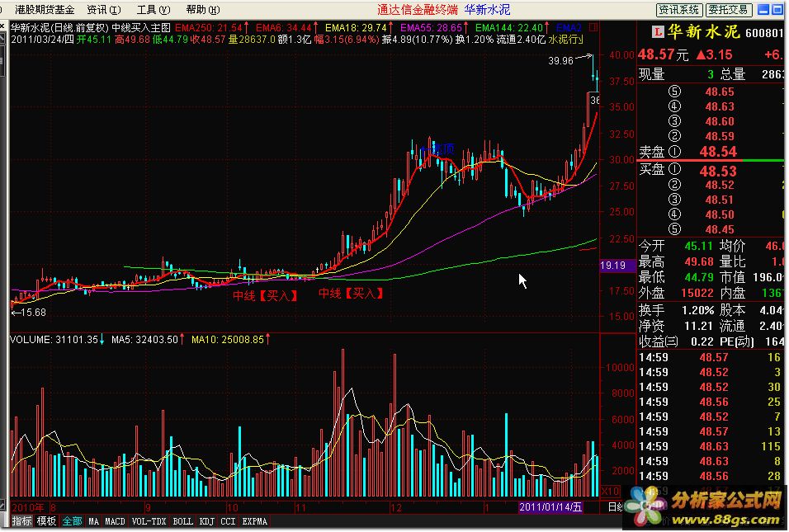Click the red square icon beside EMA2

point(593,27)
